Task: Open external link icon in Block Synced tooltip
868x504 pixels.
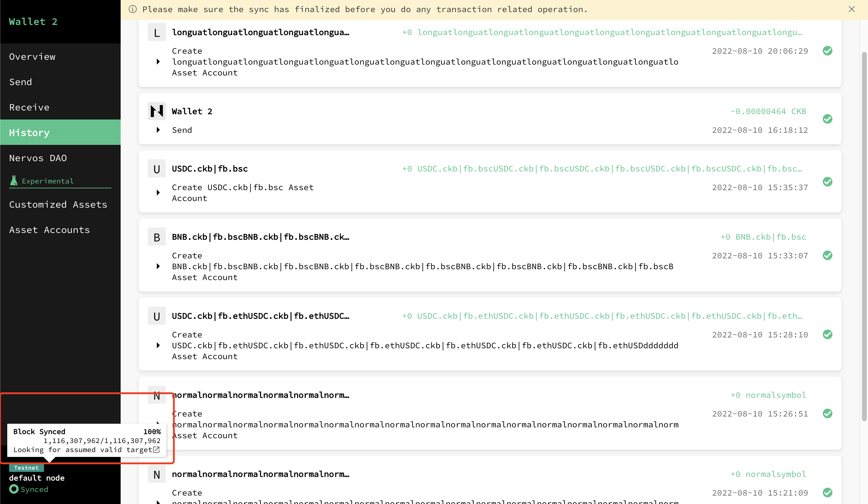Action: click(156, 450)
